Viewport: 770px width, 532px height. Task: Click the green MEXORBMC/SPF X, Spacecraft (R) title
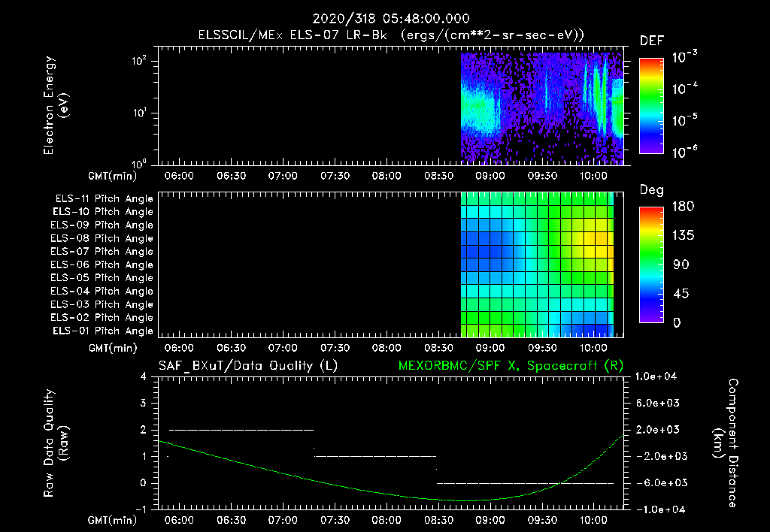(511, 366)
